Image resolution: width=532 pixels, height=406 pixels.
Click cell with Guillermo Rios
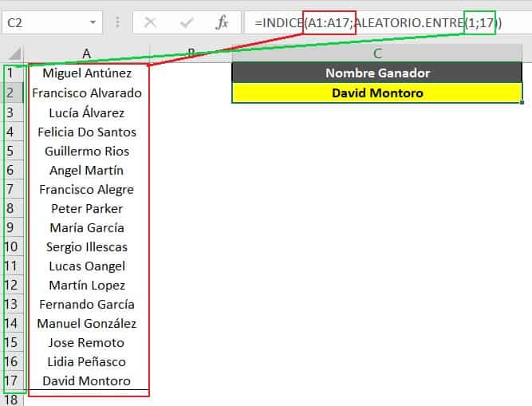(x=87, y=151)
